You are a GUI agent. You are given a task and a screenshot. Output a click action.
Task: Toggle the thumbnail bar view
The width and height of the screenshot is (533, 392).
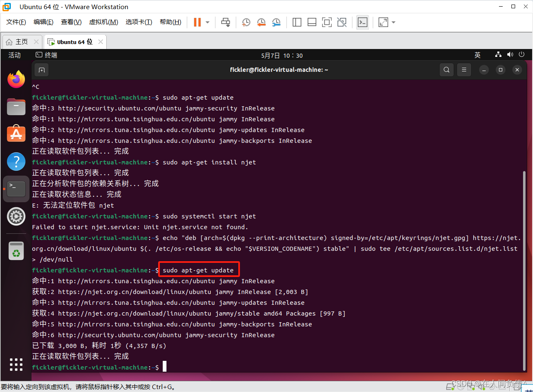[x=312, y=22]
